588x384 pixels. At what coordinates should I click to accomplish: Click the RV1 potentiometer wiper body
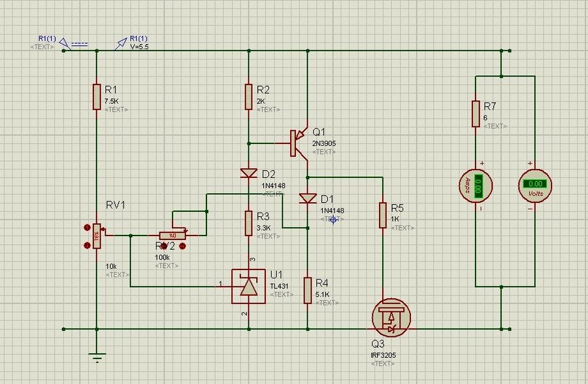click(97, 235)
